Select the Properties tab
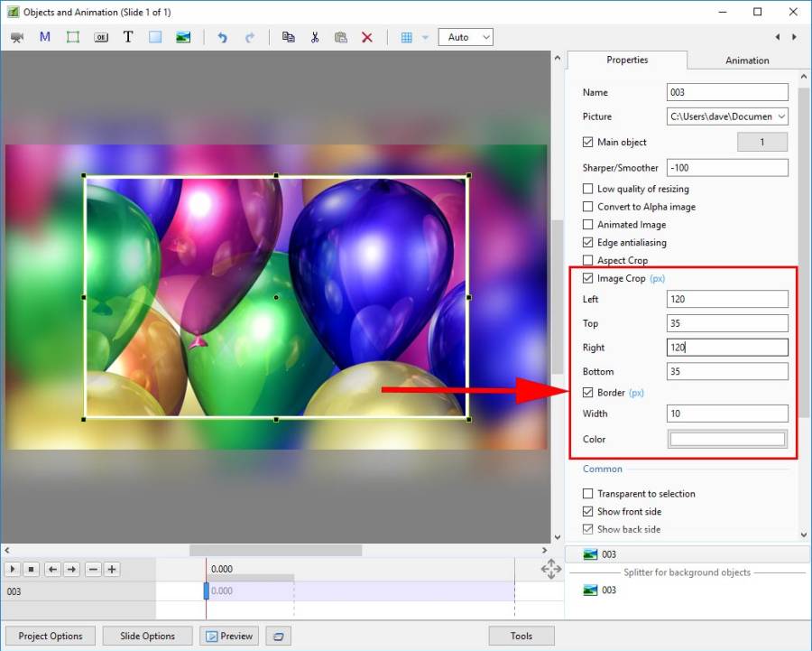The width and height of the screenshot is (812, 651). pos(627,60)
